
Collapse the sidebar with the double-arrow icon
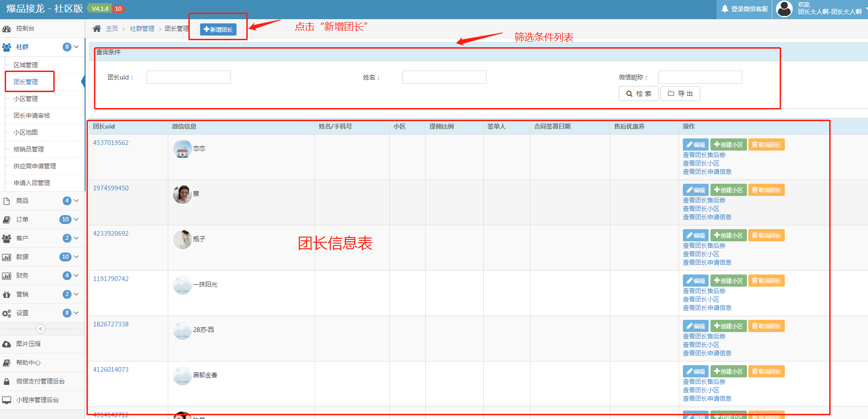click(x=41, y=329)
